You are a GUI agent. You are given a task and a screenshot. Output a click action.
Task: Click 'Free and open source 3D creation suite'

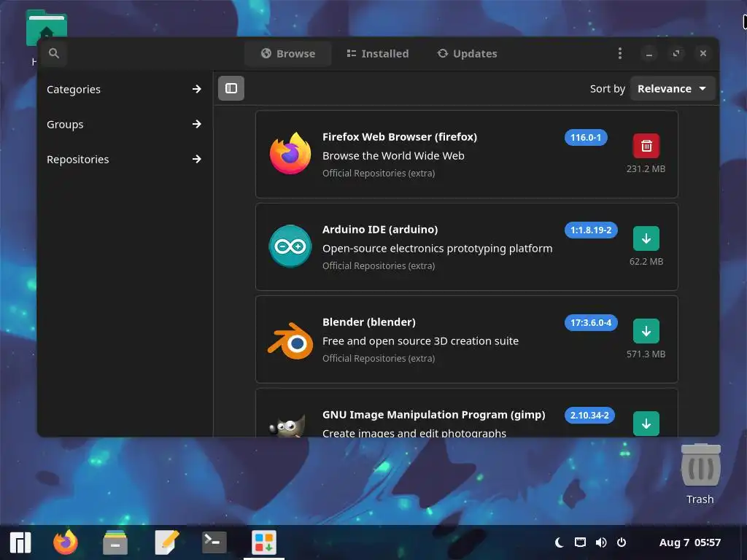point(420,341)
